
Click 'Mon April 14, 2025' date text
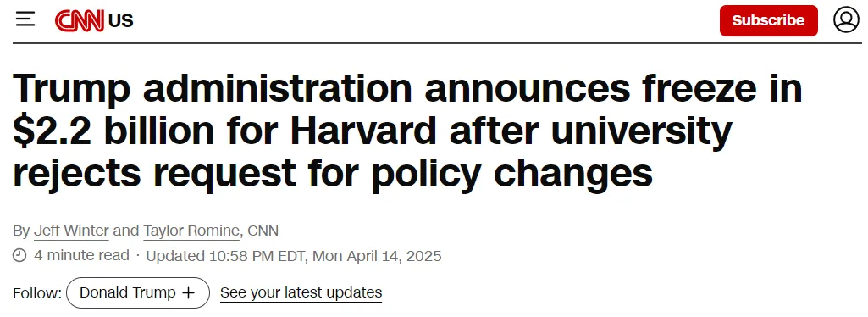tap(378, 256)
